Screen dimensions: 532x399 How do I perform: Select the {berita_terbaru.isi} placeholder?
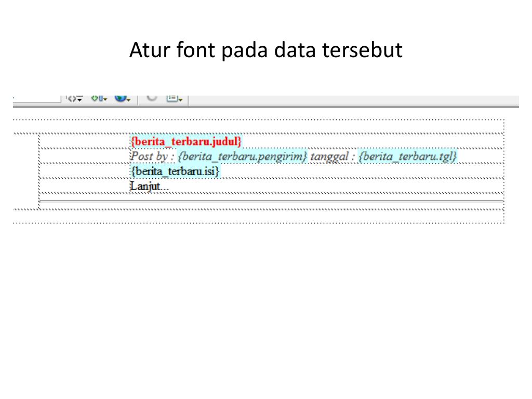[175, 171]
